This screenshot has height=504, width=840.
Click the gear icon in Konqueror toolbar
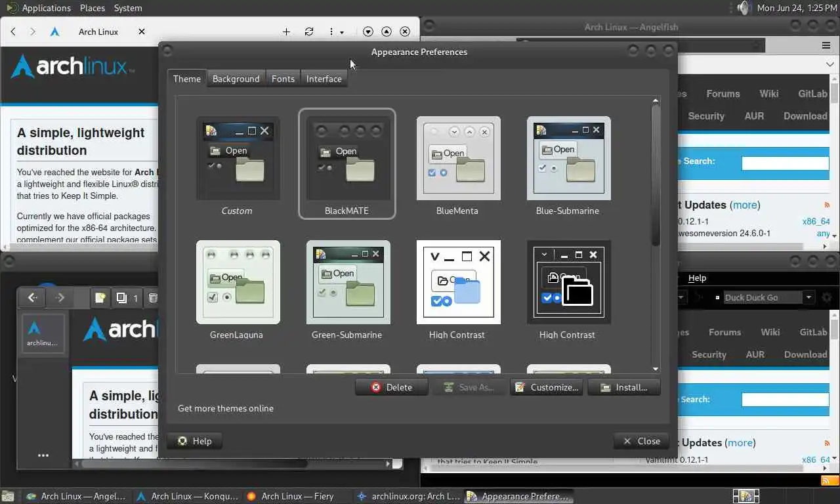827,297
